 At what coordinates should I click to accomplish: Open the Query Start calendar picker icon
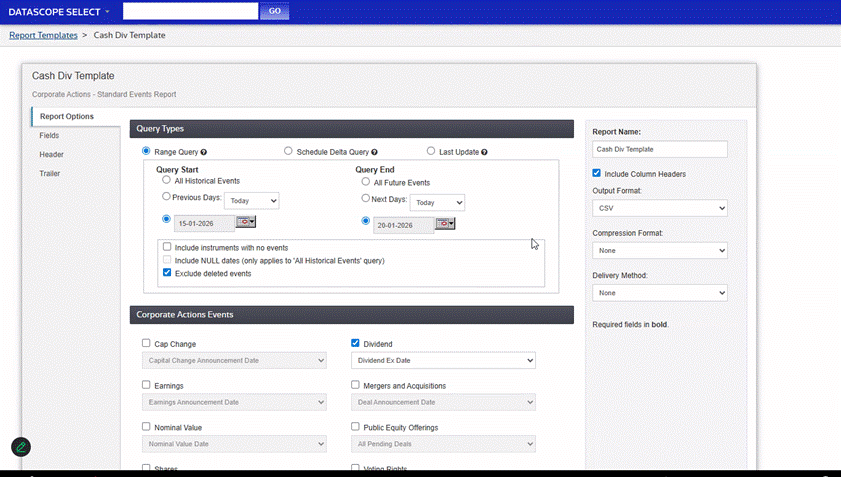click(x=246, y=222)
